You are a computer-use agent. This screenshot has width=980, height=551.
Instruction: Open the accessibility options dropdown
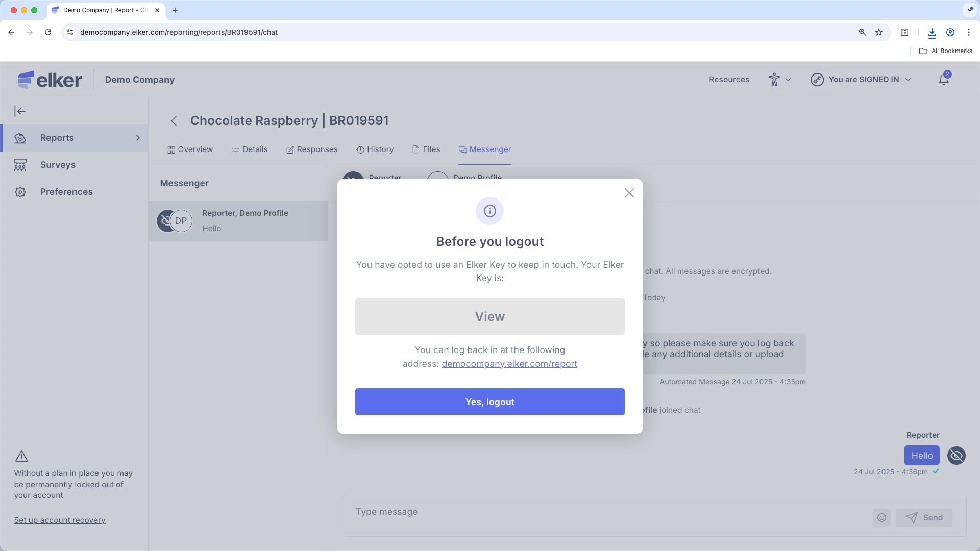pos(779,80)
